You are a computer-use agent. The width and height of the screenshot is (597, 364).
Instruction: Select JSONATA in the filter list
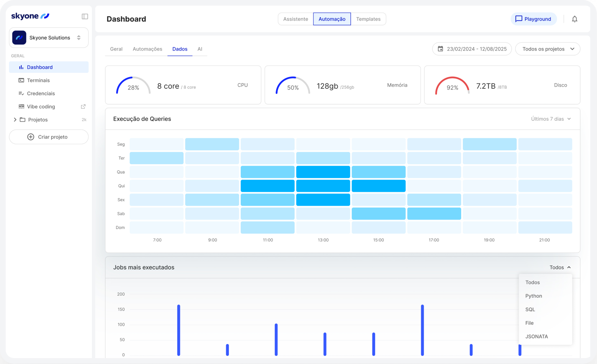click(537, 337)
